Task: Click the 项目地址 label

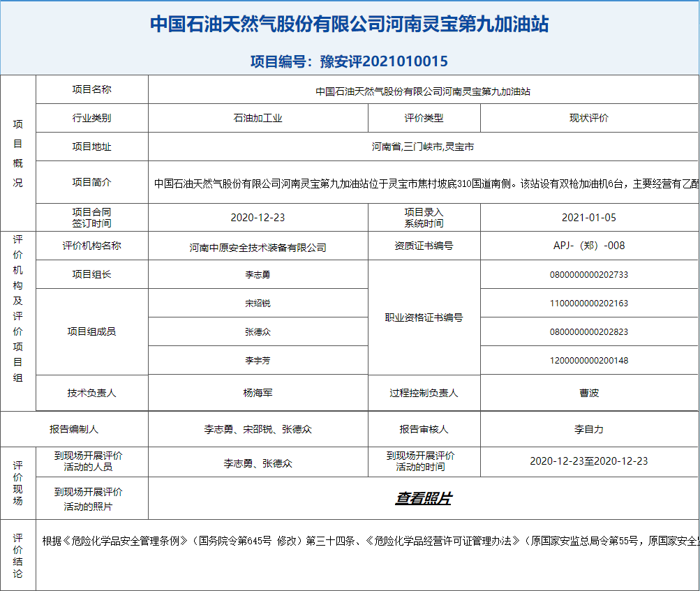Action: pyautogui.click(x=92, y=147)
